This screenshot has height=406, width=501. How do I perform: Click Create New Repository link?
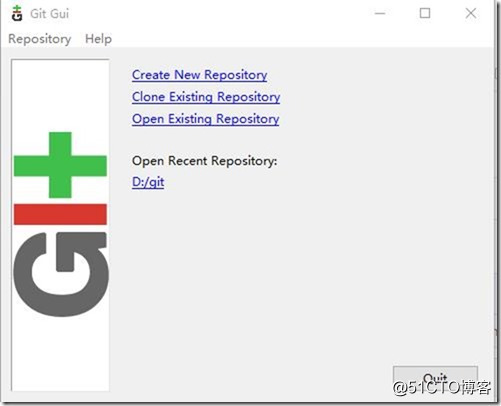tap(199, 75)
